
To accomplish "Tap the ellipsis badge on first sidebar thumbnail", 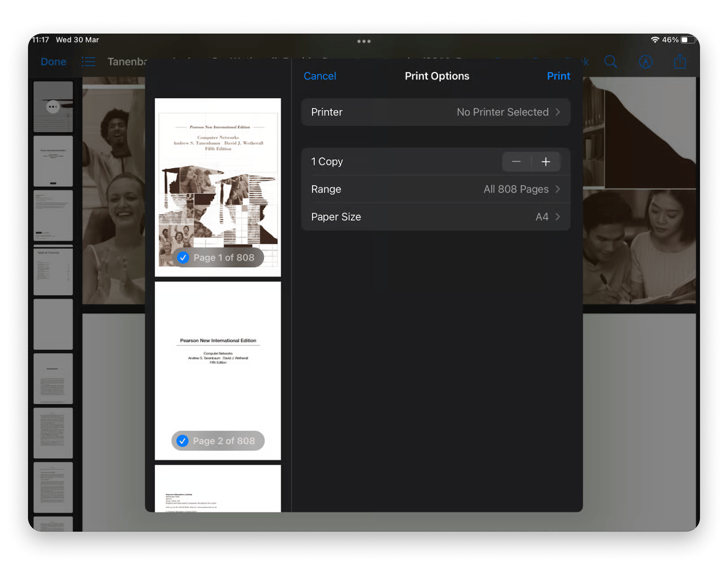I will tap(53, 107).
